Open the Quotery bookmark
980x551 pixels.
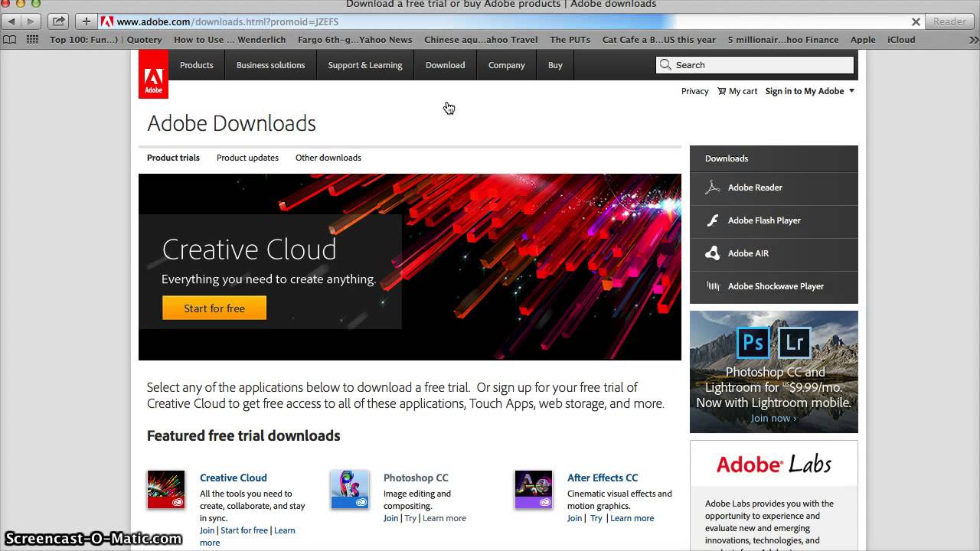pos(145,40)
